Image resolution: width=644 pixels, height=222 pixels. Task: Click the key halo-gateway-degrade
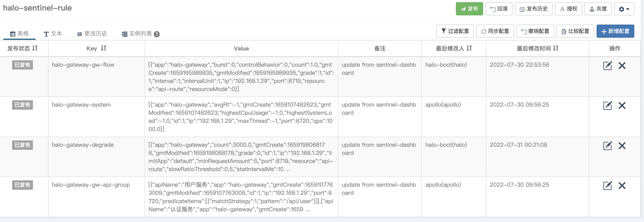coord(83,145)
